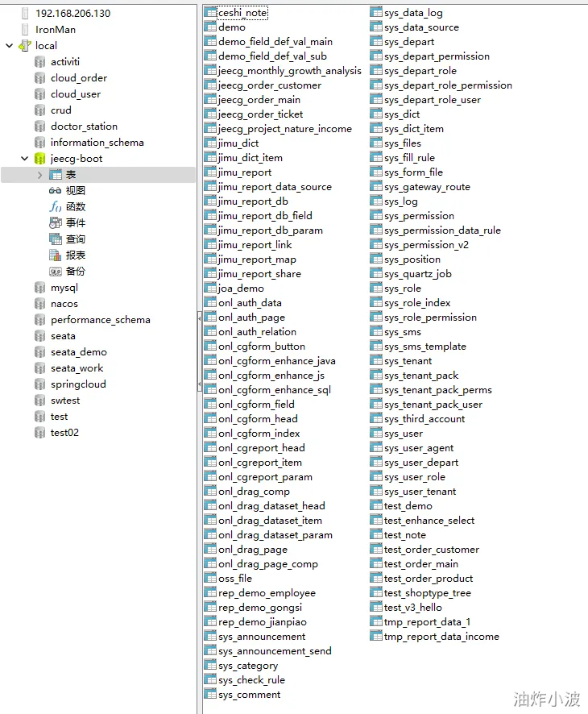
Task: Select the swtest database
Action: tap(65, 401)
